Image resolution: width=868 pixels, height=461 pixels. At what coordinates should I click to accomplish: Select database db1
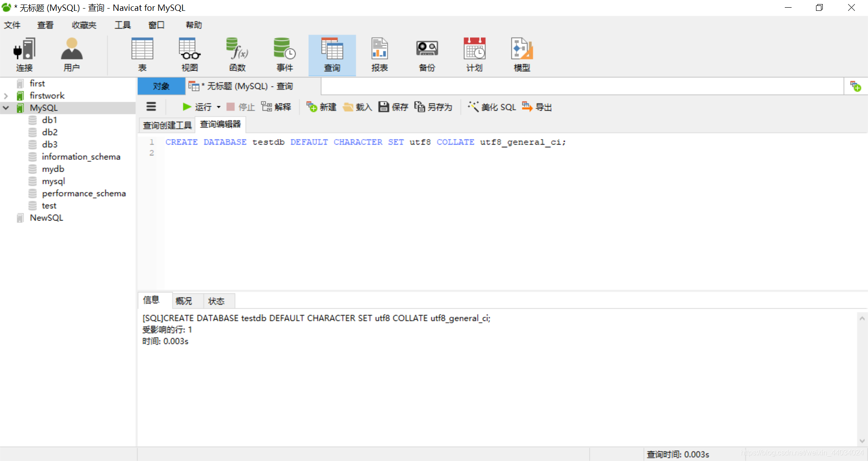(x=49, y=120)
